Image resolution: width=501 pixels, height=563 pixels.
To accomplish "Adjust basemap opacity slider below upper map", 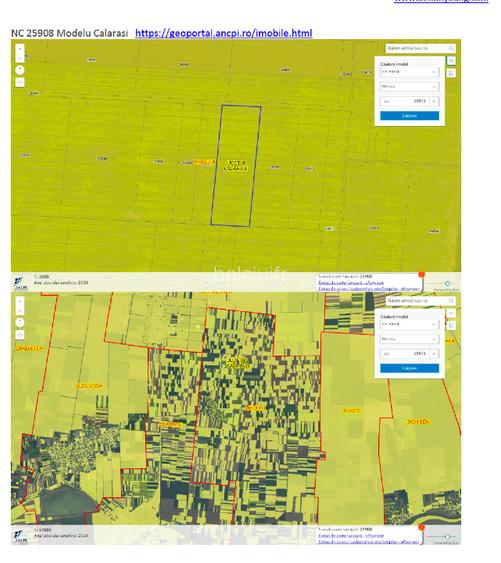I will pos(447,284).
